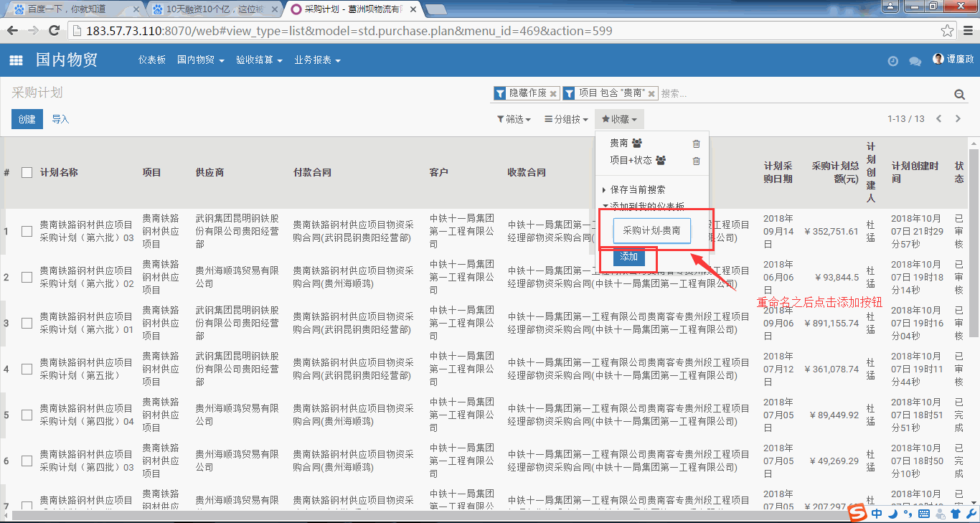Click the search magnifier icon
Image resolution: width=980 pixels, height=523 pixels.
pyautogui.click(x=959, y=95)
